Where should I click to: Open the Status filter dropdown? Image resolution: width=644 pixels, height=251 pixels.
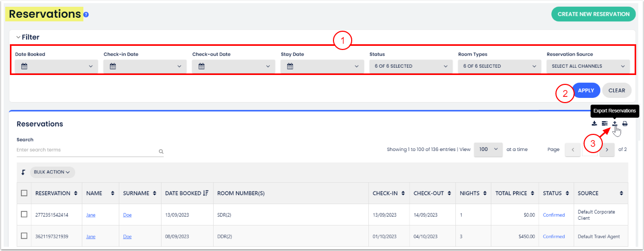pos(411,66)
